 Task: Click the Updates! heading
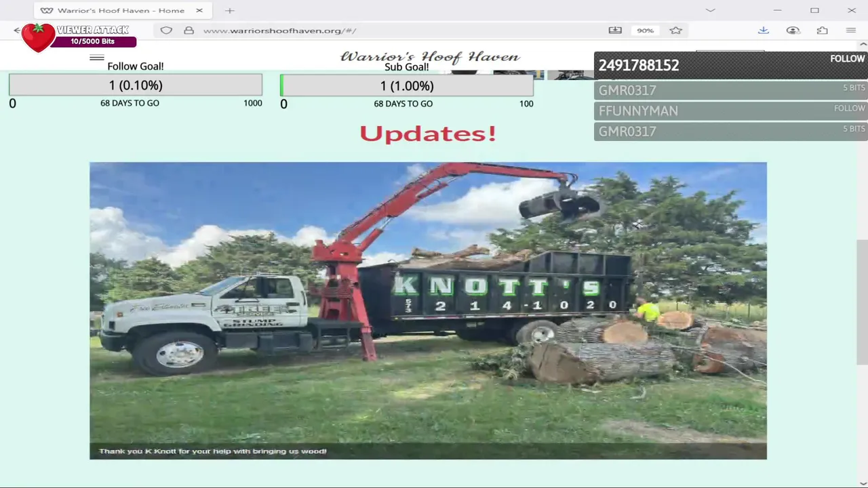coord(428,134)
